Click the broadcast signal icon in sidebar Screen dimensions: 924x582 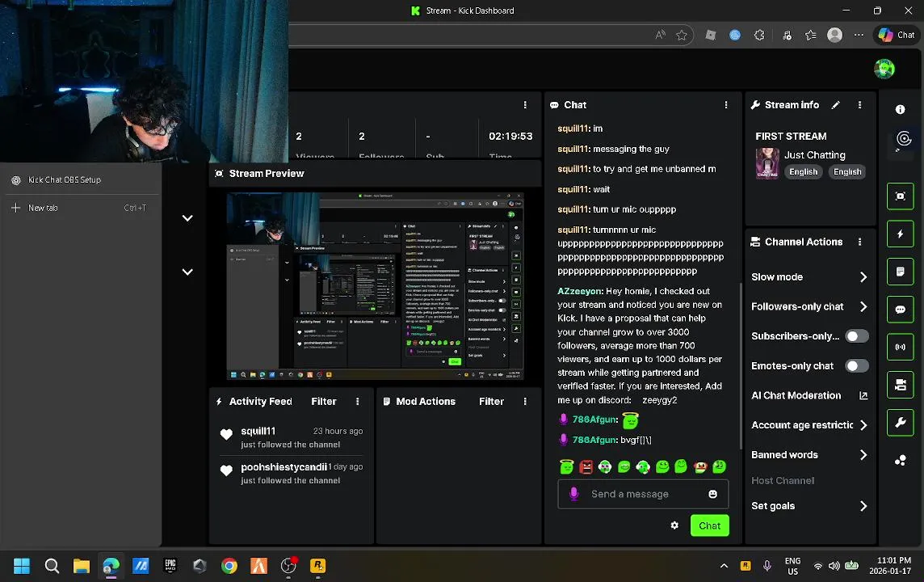(900, 348)
